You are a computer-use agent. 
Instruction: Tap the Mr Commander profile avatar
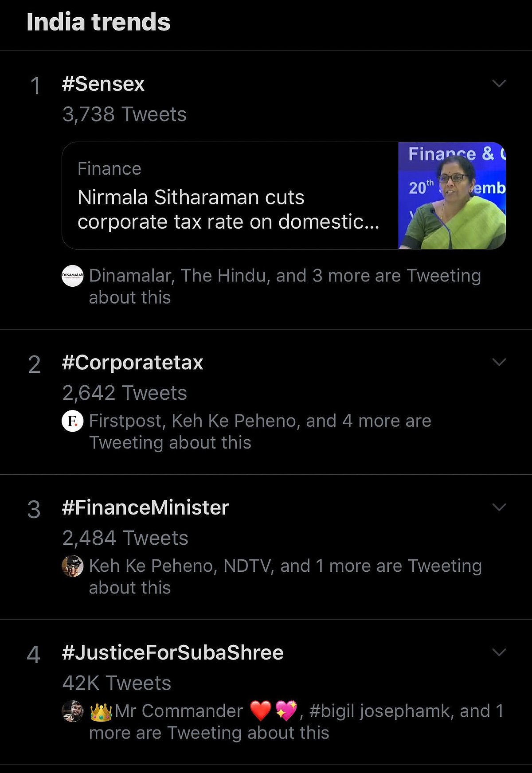tap(72, 711)
